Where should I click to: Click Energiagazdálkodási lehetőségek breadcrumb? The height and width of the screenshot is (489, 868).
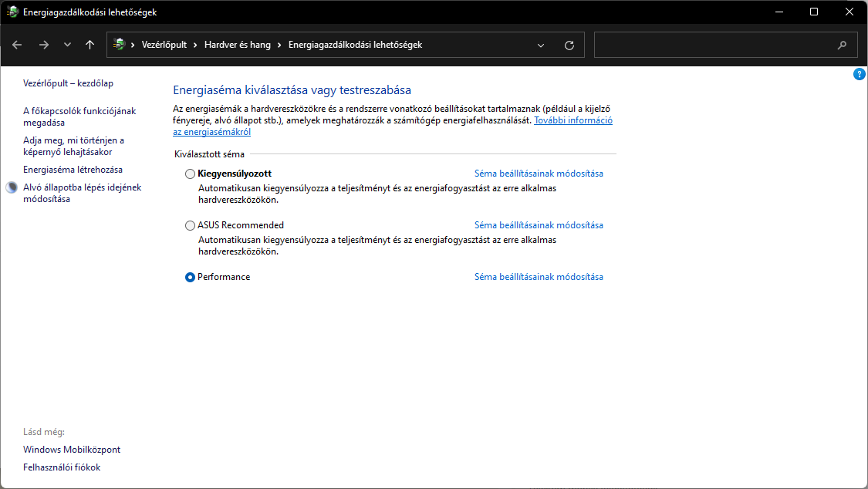[x=355, y=45]
